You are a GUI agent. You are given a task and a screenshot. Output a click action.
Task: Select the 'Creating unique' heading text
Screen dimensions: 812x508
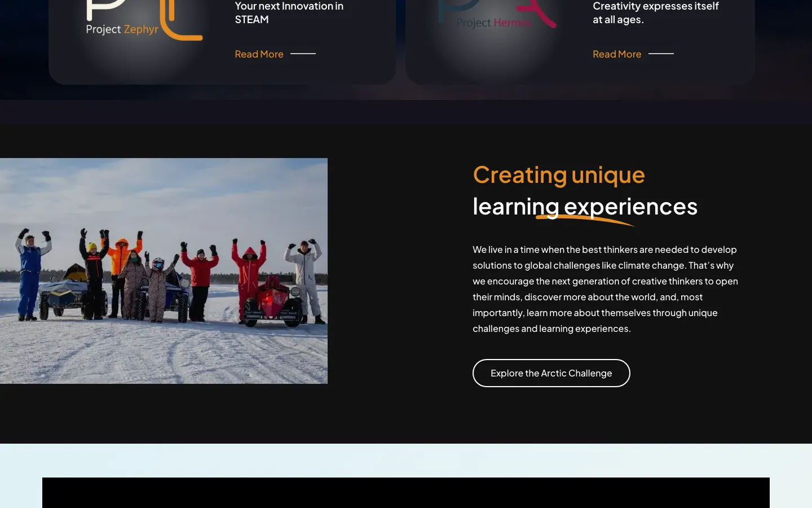coord(559,175)
